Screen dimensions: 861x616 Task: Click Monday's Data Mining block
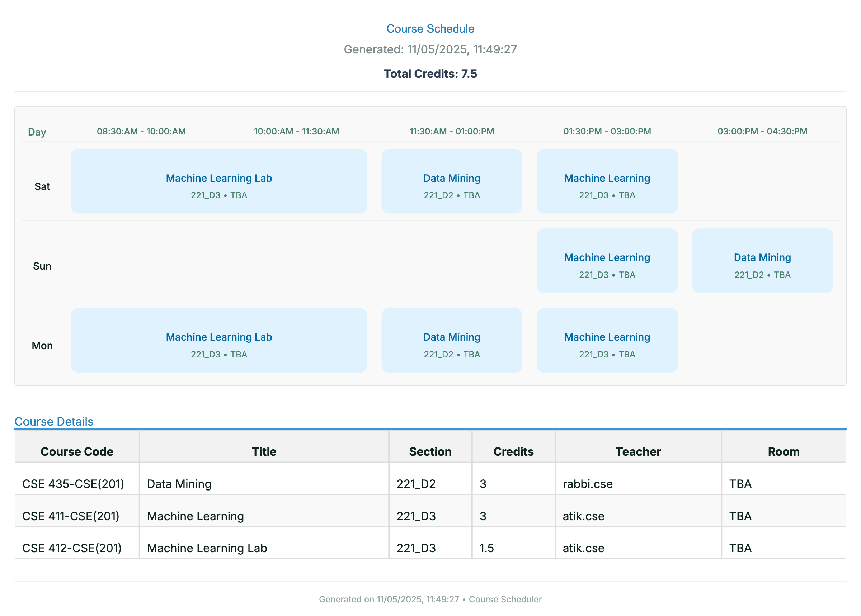coord(452,340)
